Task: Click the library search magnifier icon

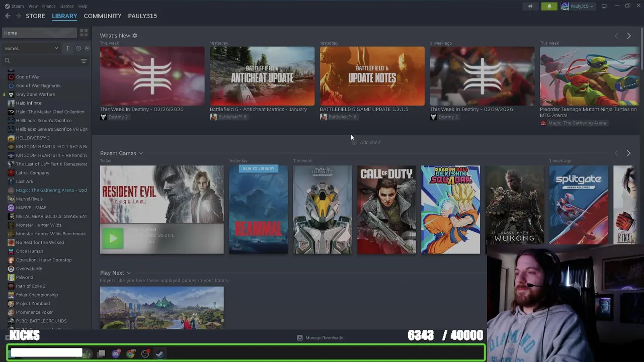Action: 7,61
